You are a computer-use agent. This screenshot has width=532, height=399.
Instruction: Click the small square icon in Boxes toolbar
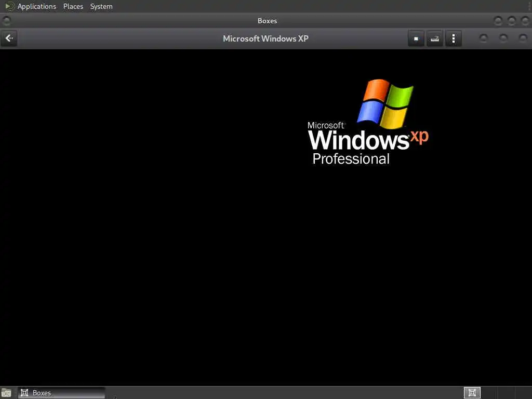coord(416,38)
